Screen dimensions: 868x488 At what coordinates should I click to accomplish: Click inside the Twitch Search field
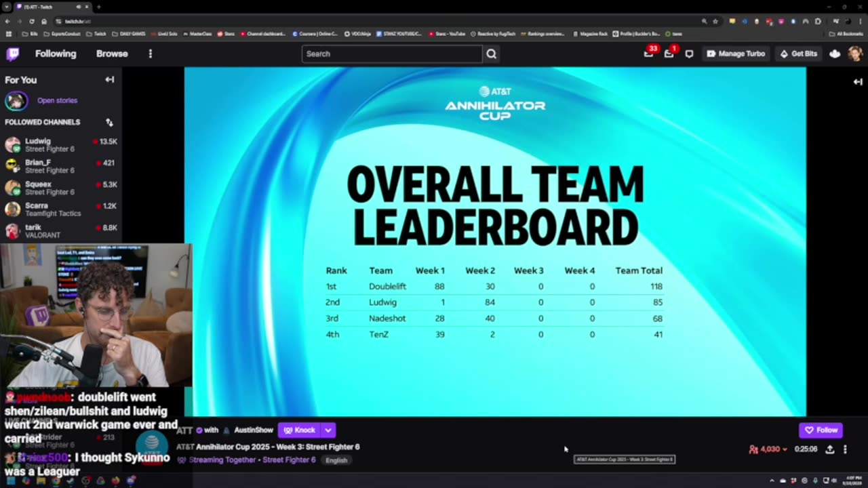(x=391, y=54)
